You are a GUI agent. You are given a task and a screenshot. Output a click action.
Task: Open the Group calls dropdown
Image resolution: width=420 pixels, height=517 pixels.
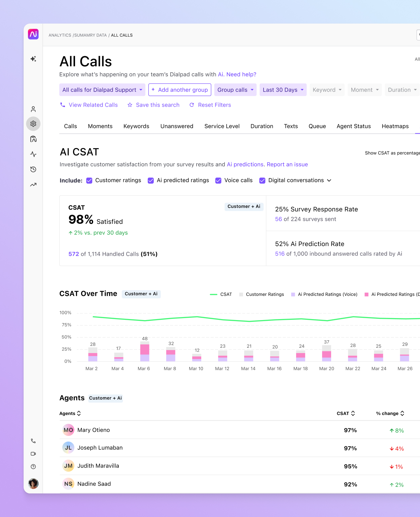pyautogui.click(x=235, y=90)
